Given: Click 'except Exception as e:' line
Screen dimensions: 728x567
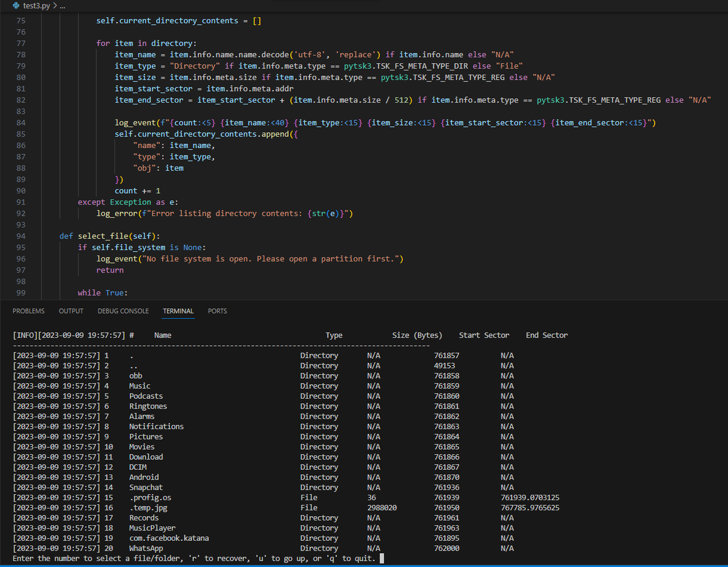Looking at the screenshot, I should point(128,202).
